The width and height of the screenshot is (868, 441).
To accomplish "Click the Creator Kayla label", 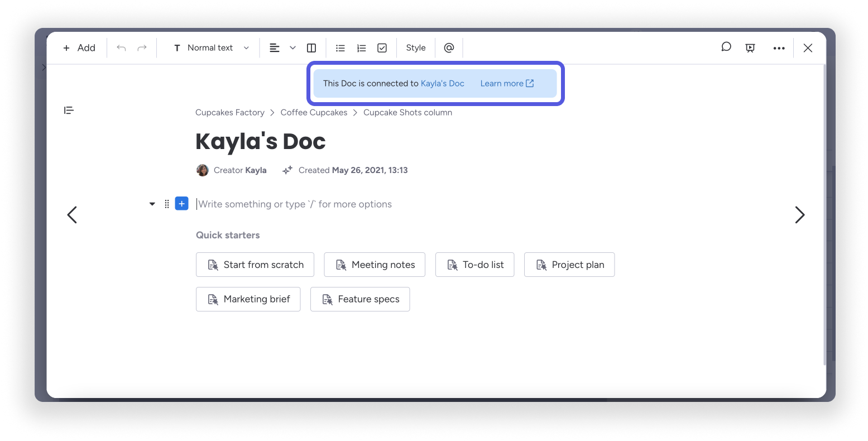I will pyautogui.click(x=240, y=170).
